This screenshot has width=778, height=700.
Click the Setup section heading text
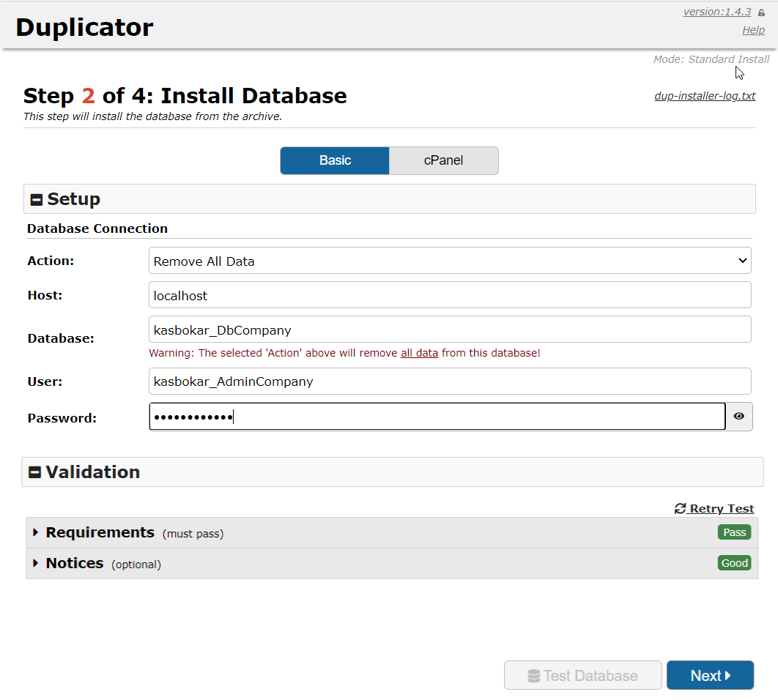pos(73,199)
